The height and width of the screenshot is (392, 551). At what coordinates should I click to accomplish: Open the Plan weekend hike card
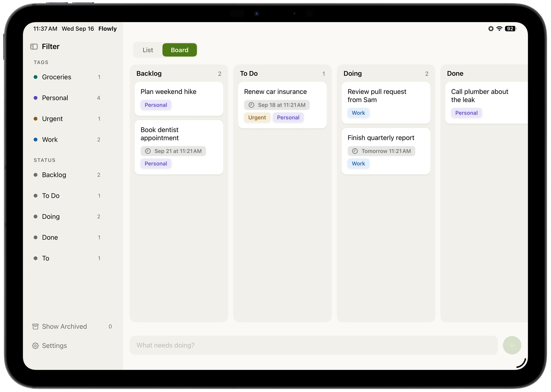179,99
